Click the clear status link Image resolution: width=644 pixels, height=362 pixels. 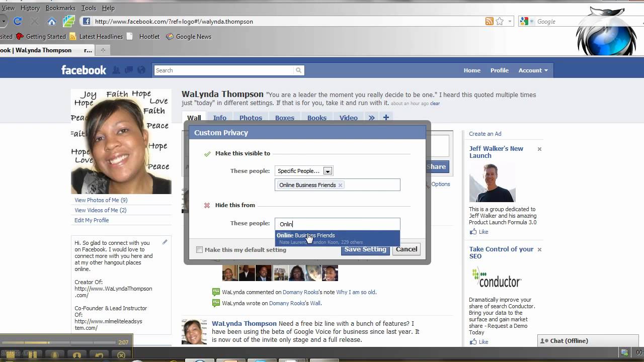click(435, 104)
